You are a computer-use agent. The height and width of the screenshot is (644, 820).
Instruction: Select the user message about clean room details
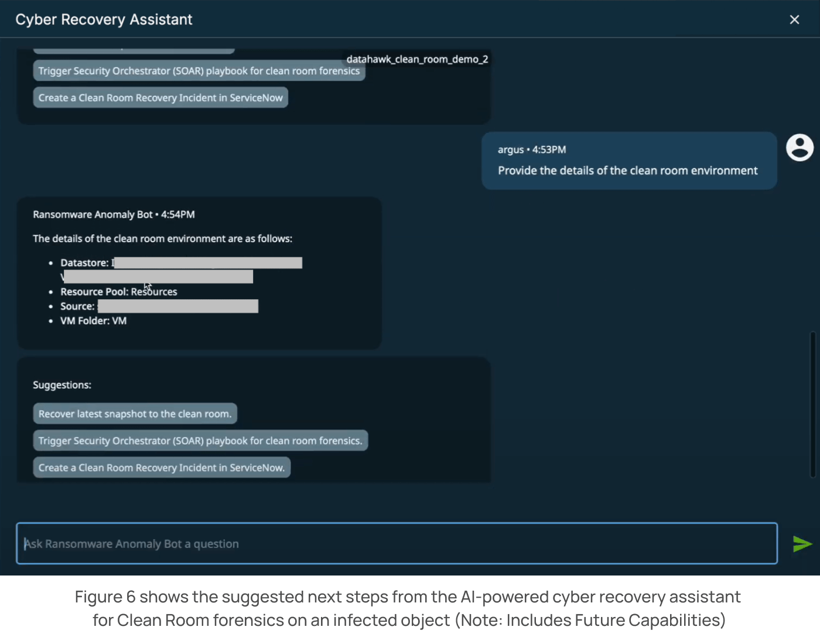(x=627, y=171)
